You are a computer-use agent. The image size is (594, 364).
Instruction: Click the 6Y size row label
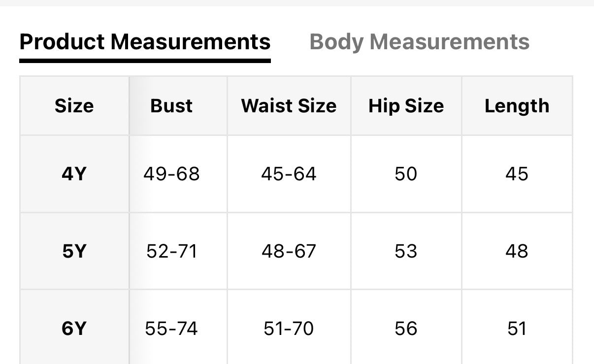74,329
